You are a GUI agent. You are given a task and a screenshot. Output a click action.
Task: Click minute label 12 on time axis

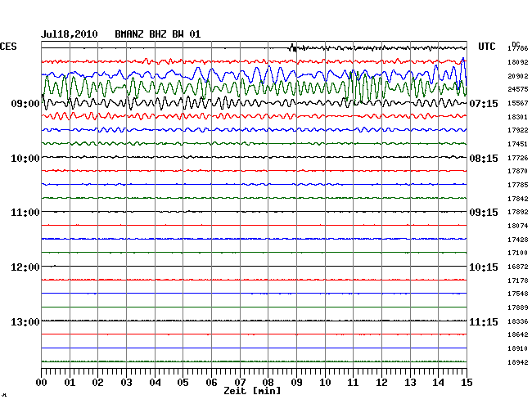coord(381,383)
